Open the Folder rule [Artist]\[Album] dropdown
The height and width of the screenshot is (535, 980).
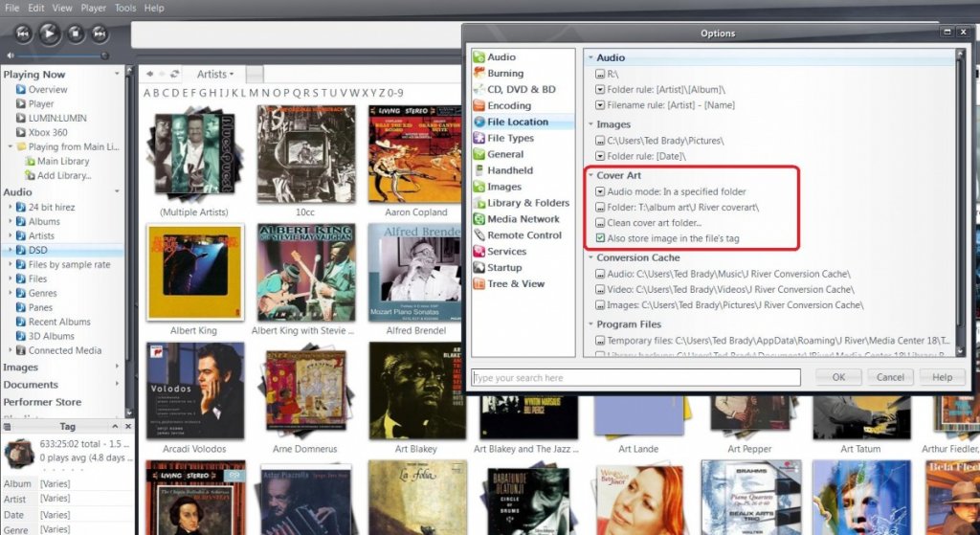pos(601,90)
